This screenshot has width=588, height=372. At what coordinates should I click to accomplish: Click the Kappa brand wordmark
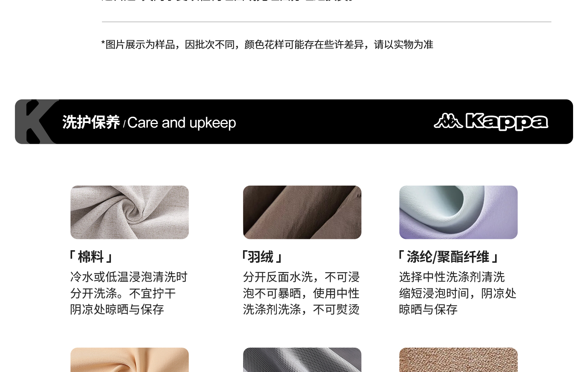[507, 122]
